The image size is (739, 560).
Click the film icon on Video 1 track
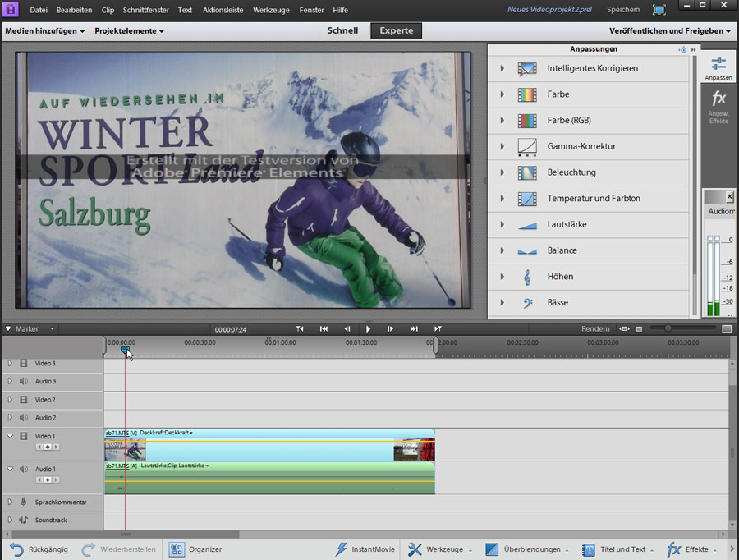pos(23,436)
